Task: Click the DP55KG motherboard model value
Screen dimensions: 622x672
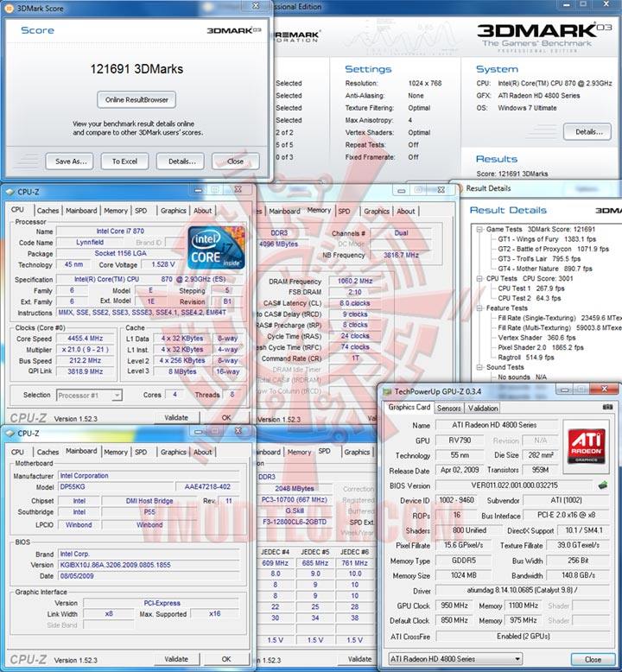Action: click(115, 487)
